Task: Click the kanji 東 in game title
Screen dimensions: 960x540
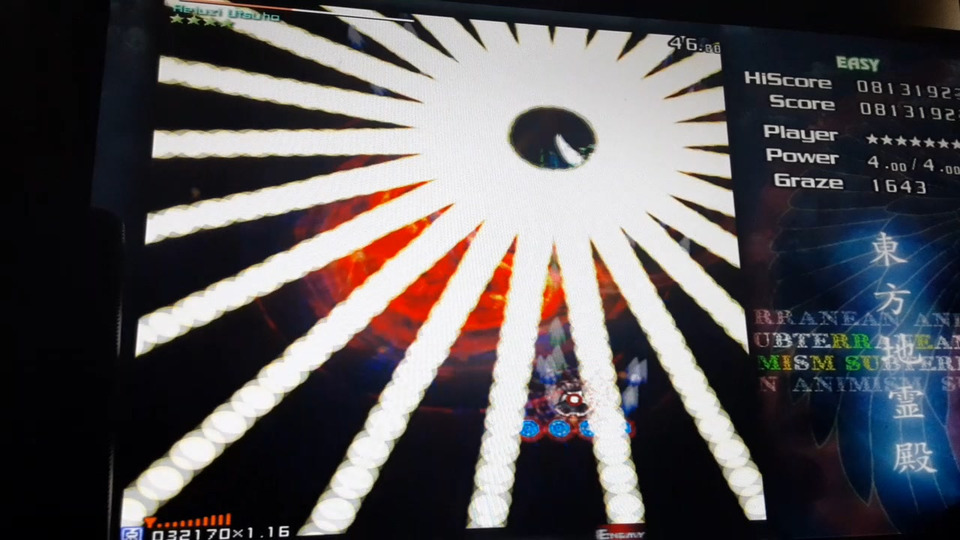Action: [888, 250]
